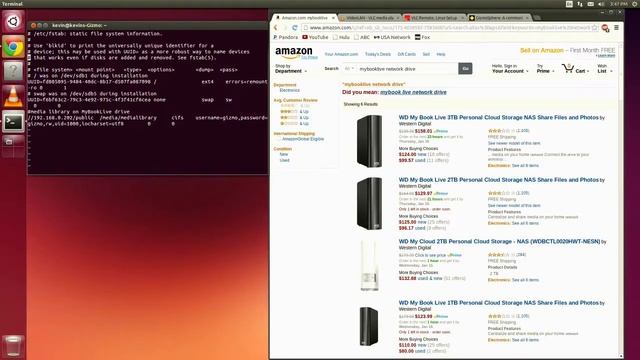Follow 'mybook live network drive' suggestion link

pos(413,92)
